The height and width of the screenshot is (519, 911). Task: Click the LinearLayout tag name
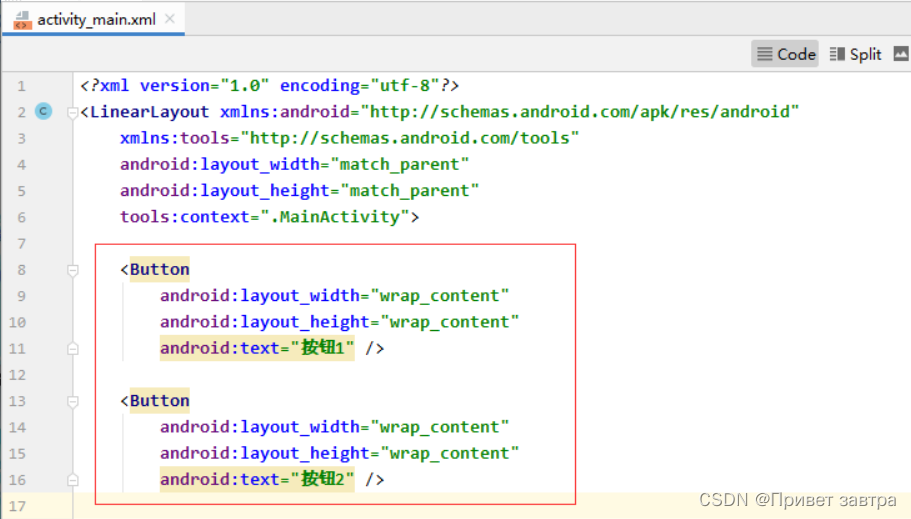149,112
